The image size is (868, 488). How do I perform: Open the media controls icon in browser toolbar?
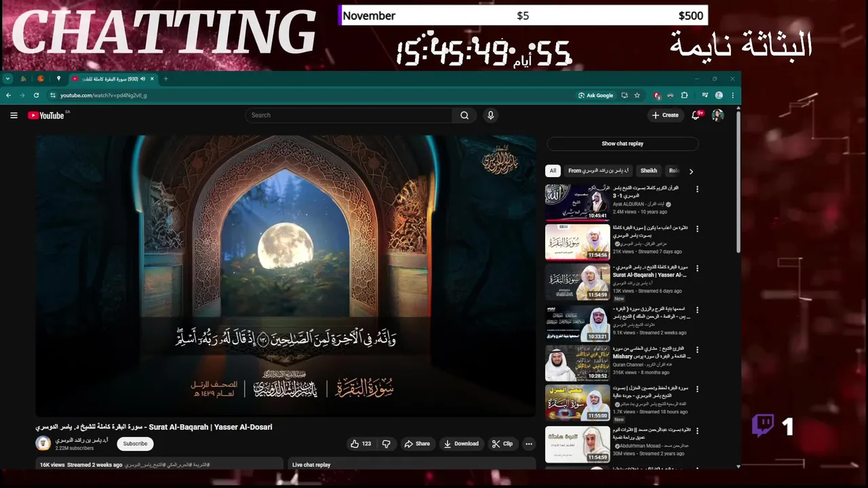point(705,96)
